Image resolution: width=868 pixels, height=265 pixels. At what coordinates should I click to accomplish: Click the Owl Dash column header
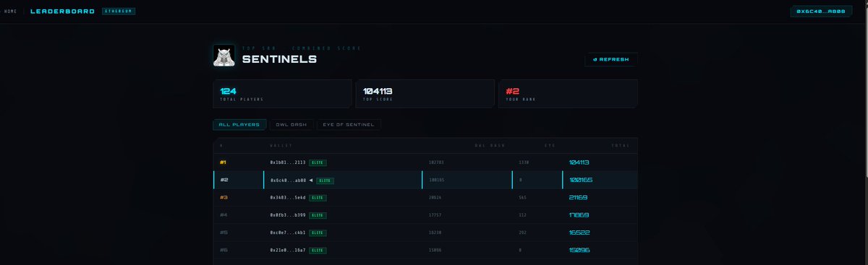tap(490, 146)
